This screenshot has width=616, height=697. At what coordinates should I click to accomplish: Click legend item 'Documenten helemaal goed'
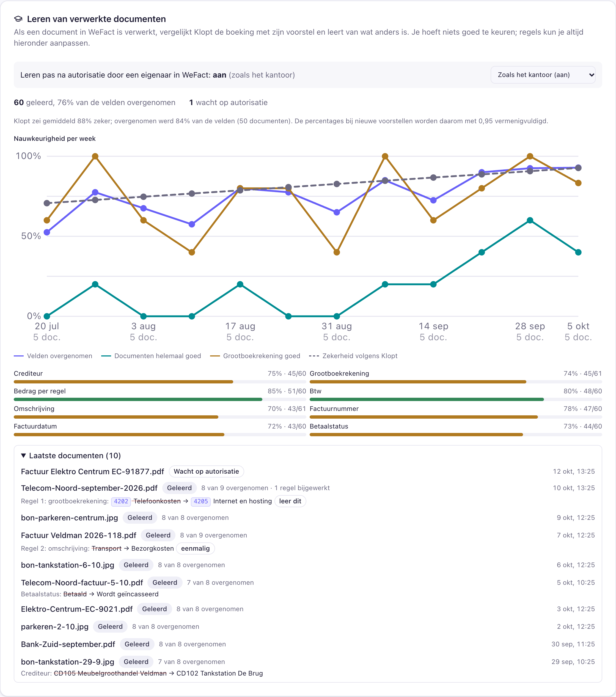151,356
